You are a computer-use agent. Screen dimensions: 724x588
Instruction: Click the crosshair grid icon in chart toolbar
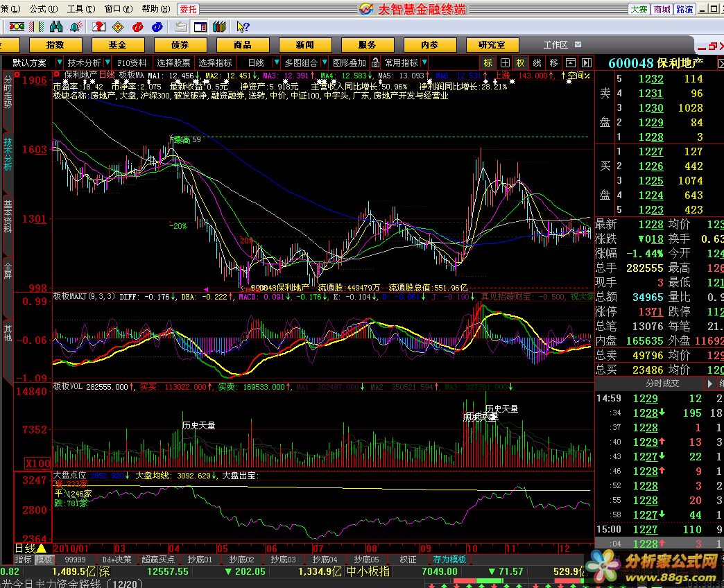505,63
